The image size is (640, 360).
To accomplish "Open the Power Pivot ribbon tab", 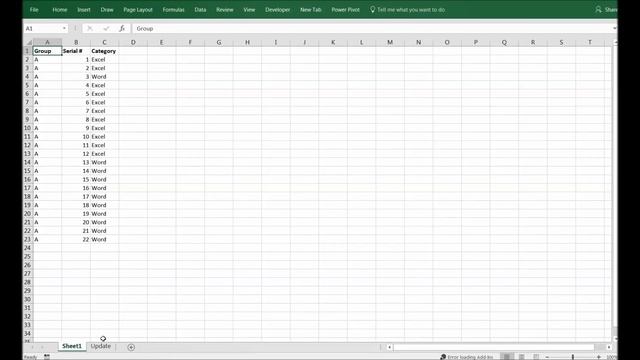I will coord(345,9).
